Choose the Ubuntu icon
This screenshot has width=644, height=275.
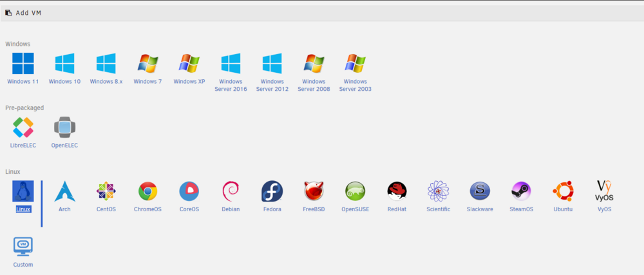pos(563,191)
